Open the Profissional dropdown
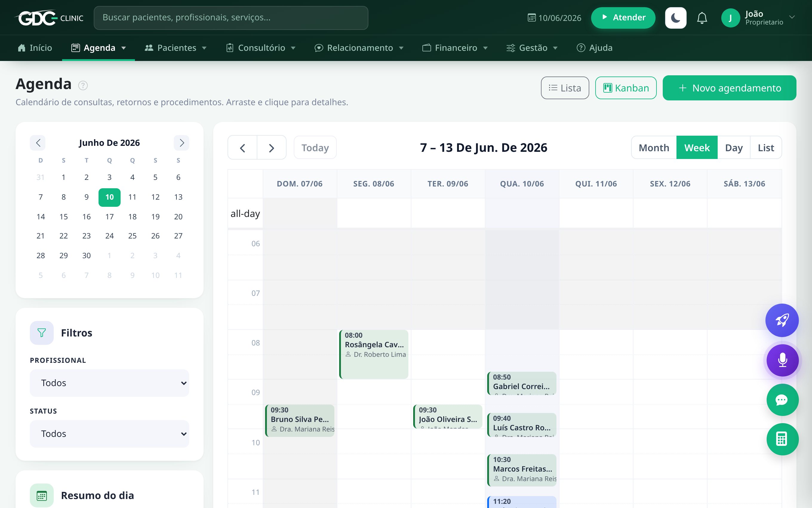 [109, 383]
